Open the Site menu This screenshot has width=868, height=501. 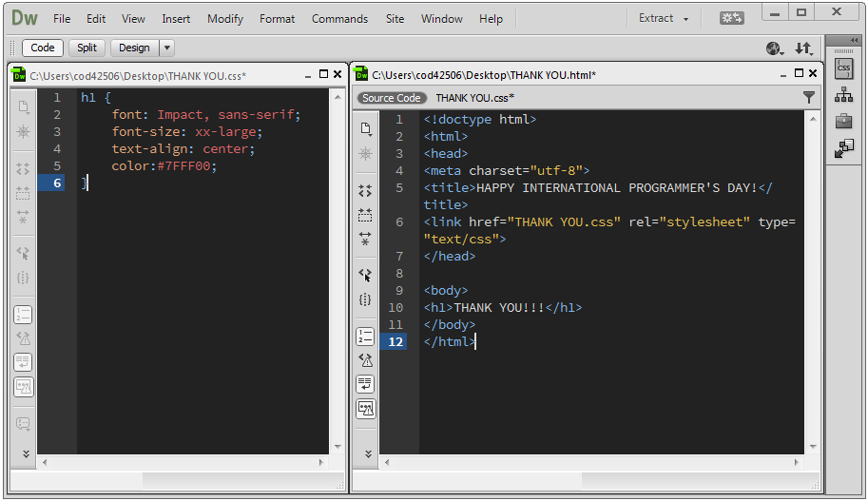click(395, 19)
